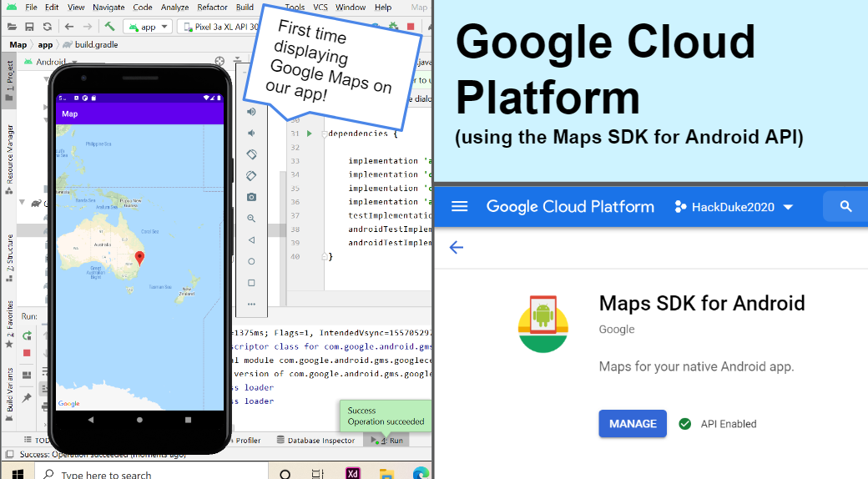Click the green debug bug icon in toolbar
Screen dimensions: 868x479
click(x=393, y=27)
